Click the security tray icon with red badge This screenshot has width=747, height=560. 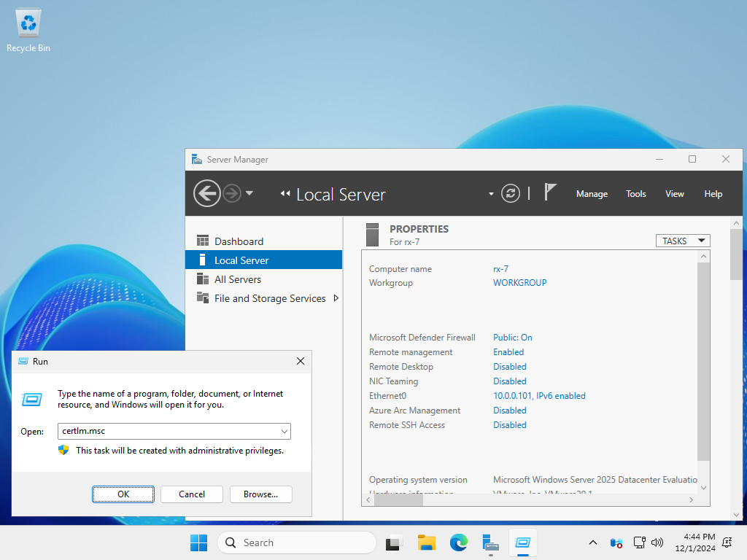coord(616,542)
